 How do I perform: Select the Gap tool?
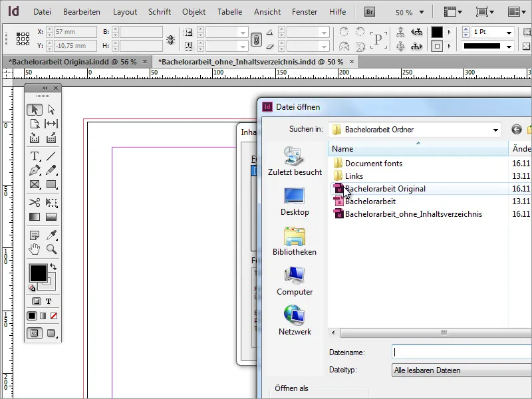tap(51, 124)
